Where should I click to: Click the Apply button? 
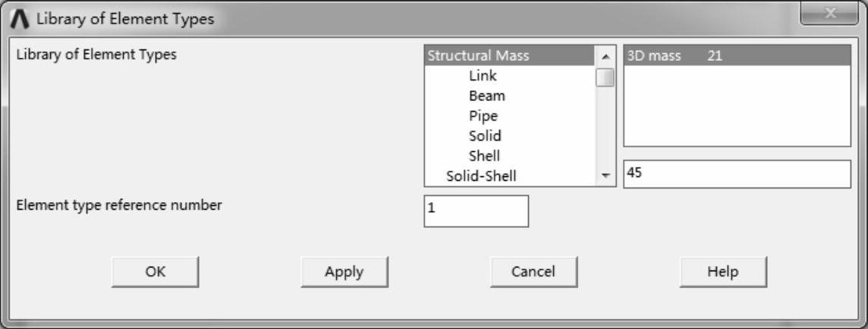point(344,271)
